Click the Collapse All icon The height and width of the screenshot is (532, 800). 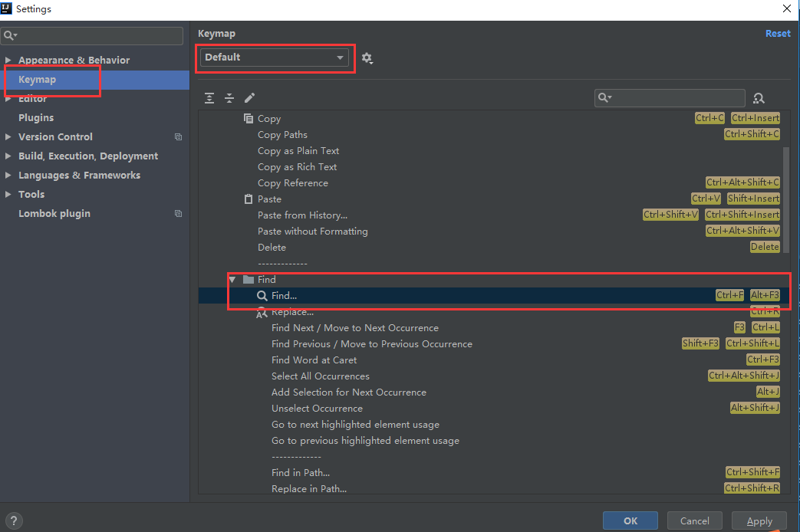pyautogui.click(x=229, y=98)
